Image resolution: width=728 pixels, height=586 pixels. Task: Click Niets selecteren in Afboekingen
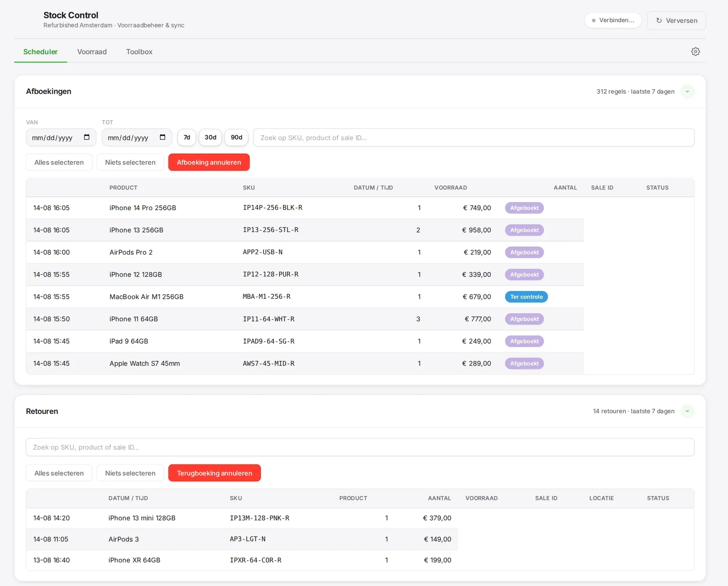tap(130, 162)
